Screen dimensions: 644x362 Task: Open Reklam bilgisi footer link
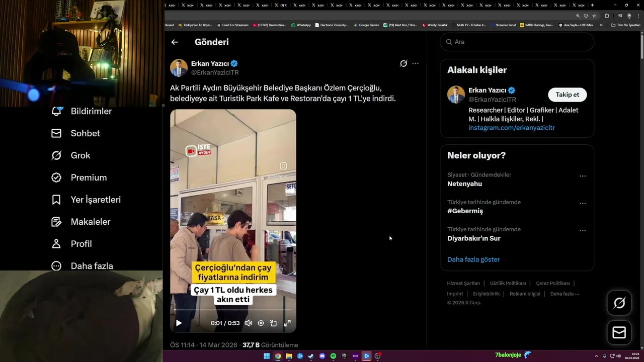(525, 294)
